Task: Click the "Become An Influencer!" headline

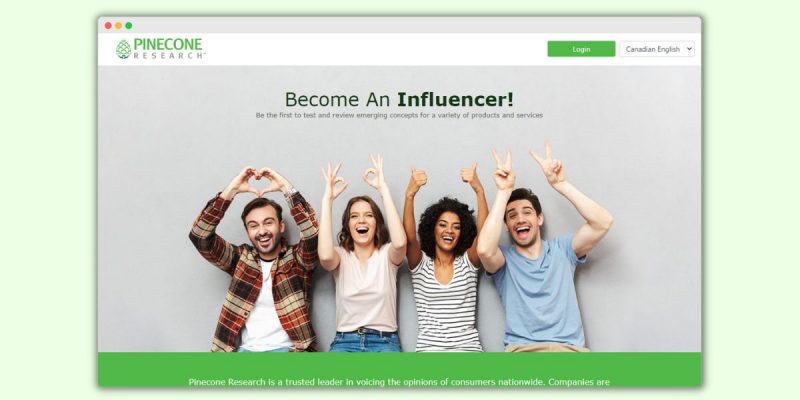Action: tap(399, 99)
